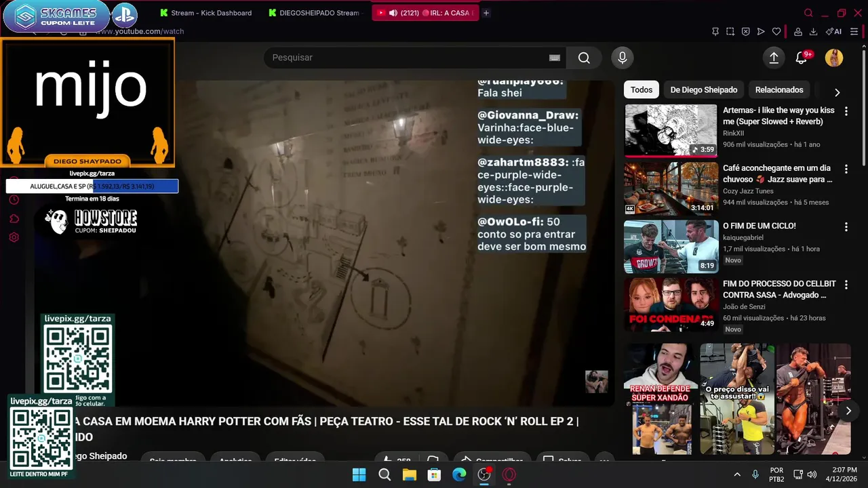868x488 pixels.
Task: Click the YouTube search magnifier button
Action: (584, 58)
